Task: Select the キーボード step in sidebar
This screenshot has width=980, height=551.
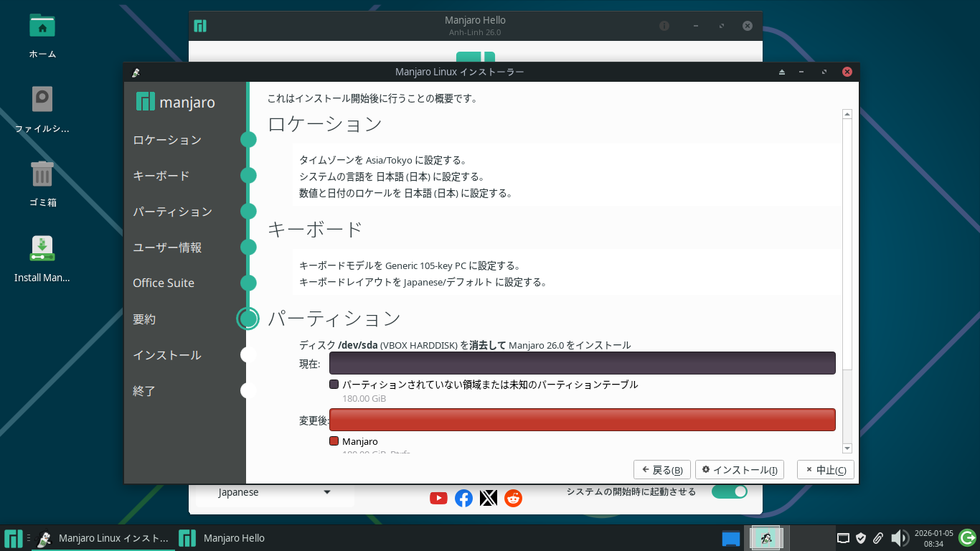Action: pos(161,176)
